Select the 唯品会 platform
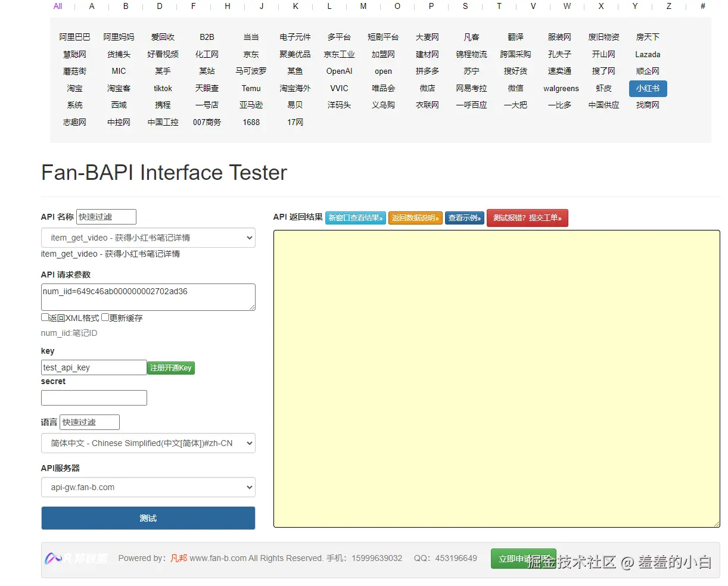This screenshot has width=728, height=586. click(383, 88)
